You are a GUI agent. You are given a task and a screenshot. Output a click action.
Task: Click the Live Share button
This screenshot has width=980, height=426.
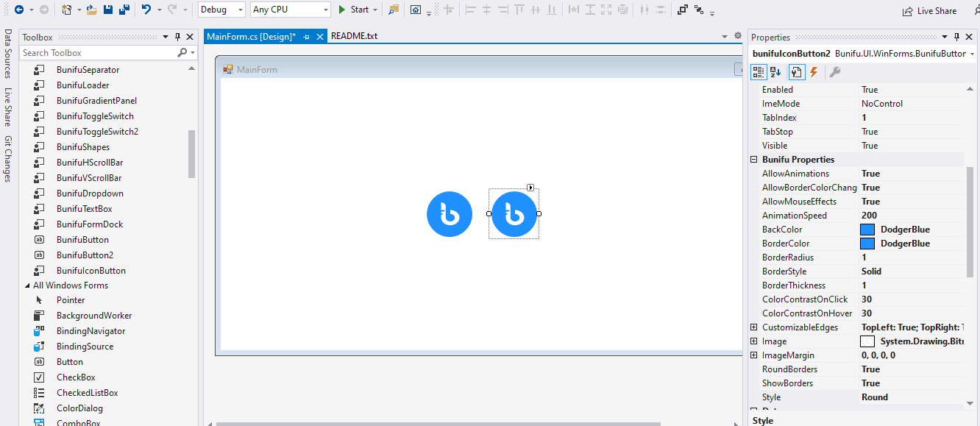[x=929, y=11]
